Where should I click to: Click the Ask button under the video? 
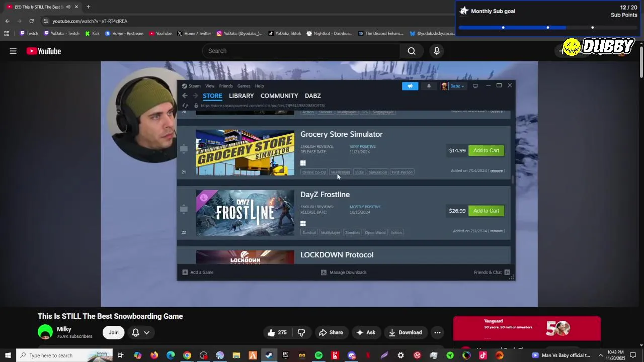[366, 332]
